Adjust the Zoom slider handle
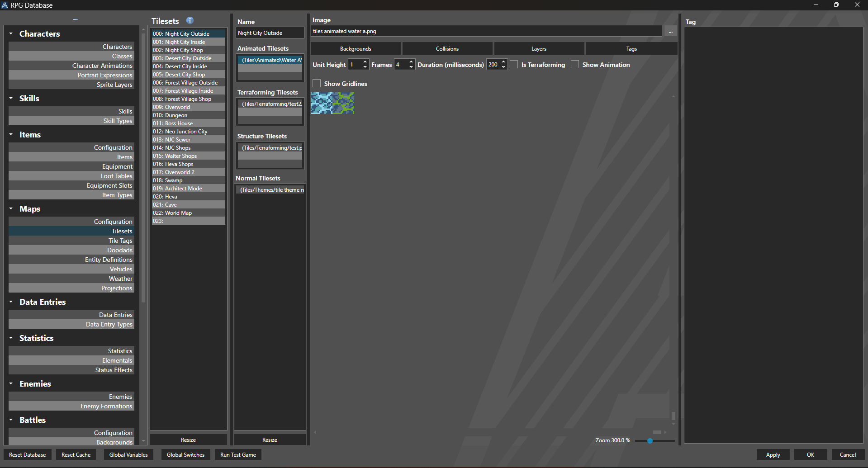The width and height of the screenshot is (868, 468). 650,440
